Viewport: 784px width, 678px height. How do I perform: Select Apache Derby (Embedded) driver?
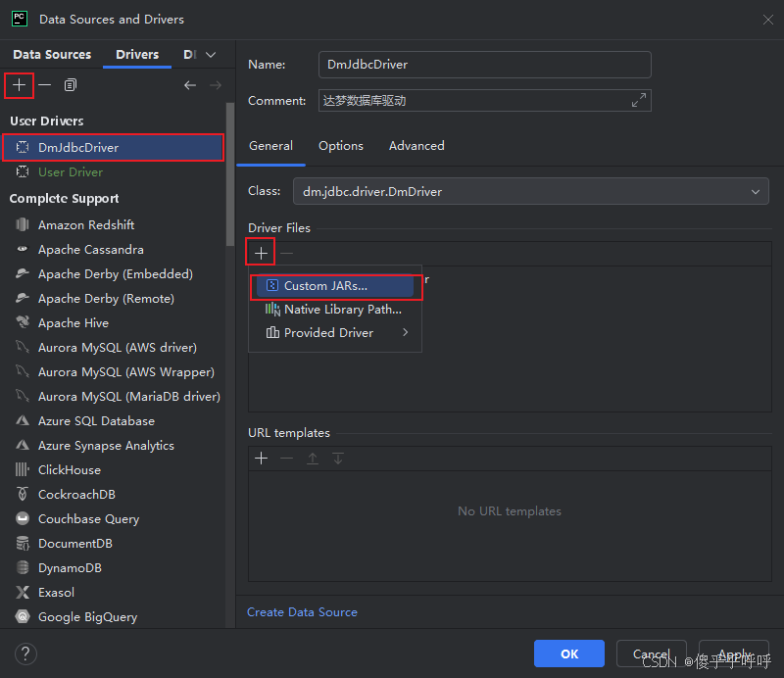pyautogui.click(x=115, y=274)
